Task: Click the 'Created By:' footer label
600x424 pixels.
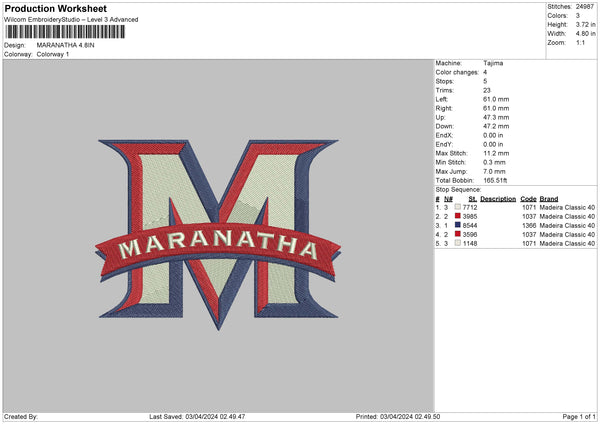Action: [x=21, y=416]
